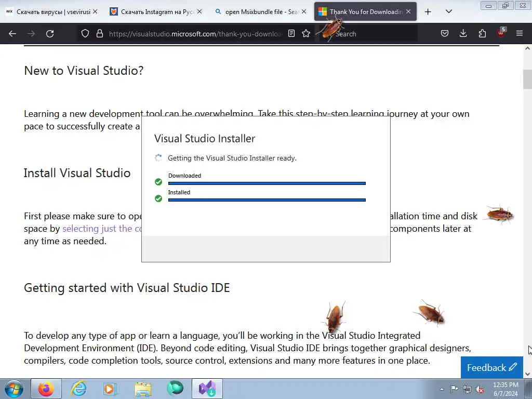Click 'Getting started with Visual Studio IDE' heading

(127, 288)
